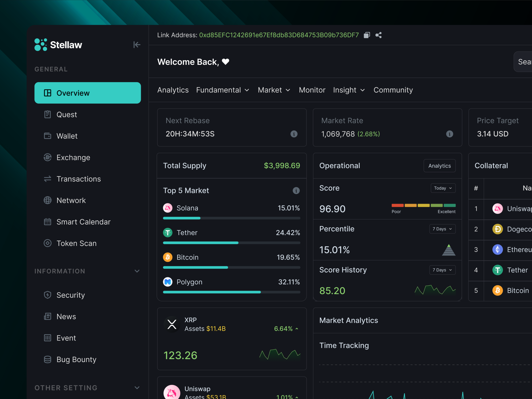This screenshot has height=399, width=532.
Task: Click the Next Rebase info icon
Action: (x=294, y=134)
